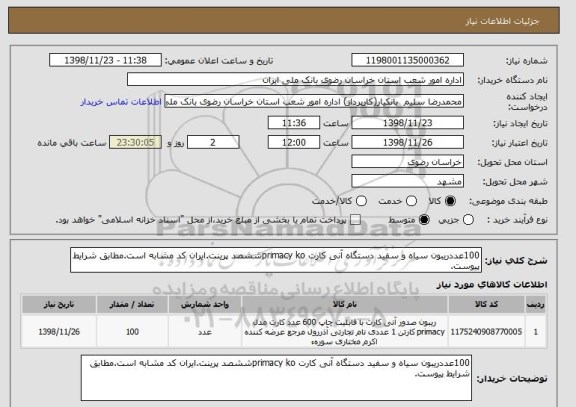Choose the جزیی purchase process option
The image size is (576, 407).
point(468,220)
